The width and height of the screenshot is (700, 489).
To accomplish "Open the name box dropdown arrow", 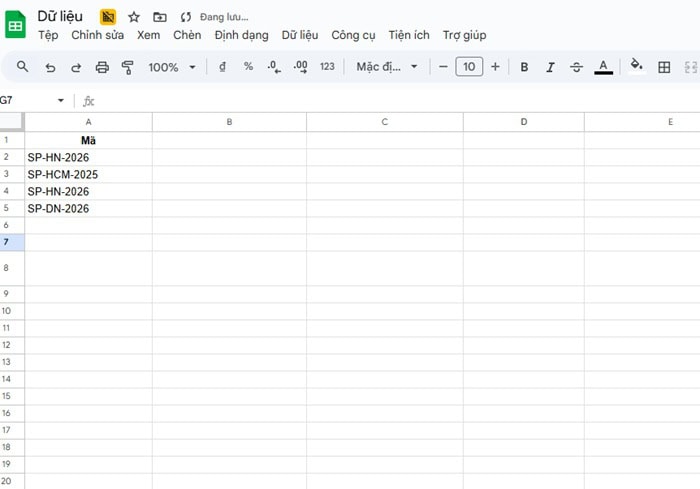I will click(x=61, y=101).
